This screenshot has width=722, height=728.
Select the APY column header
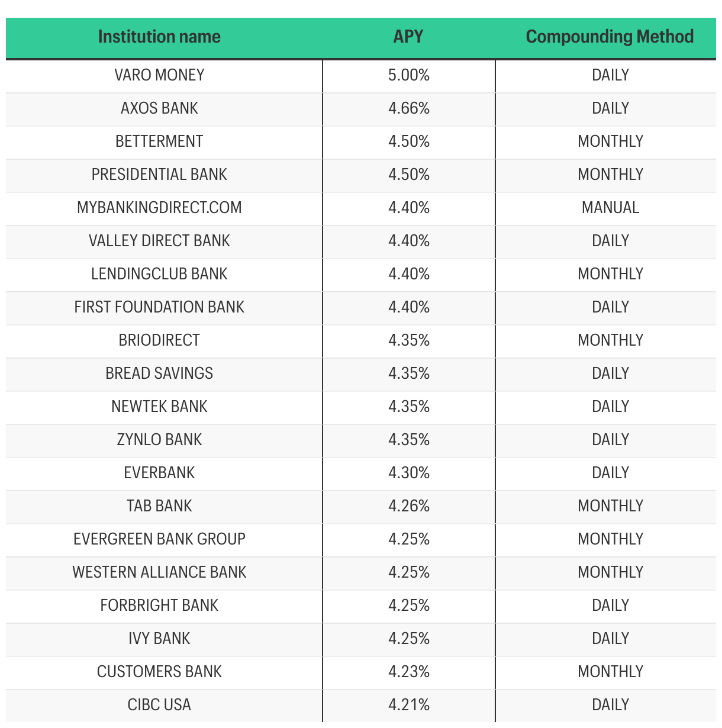click(408, 37)
